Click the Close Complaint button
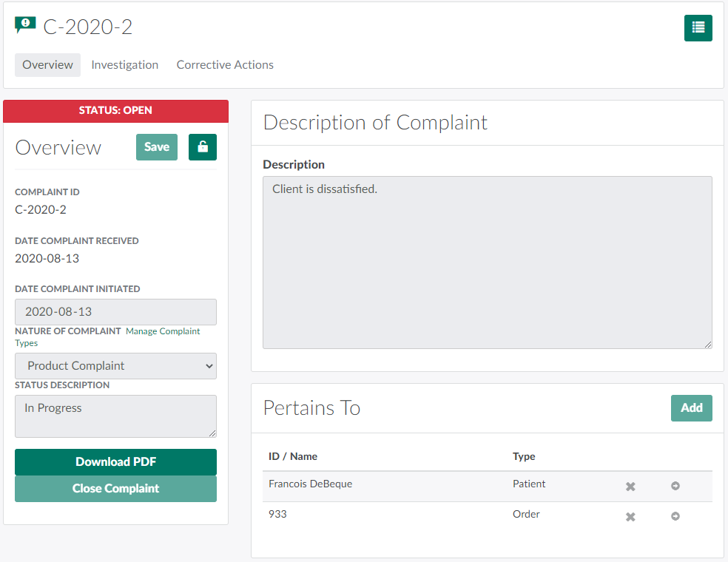728x562 pixels. tap(115, 489)
